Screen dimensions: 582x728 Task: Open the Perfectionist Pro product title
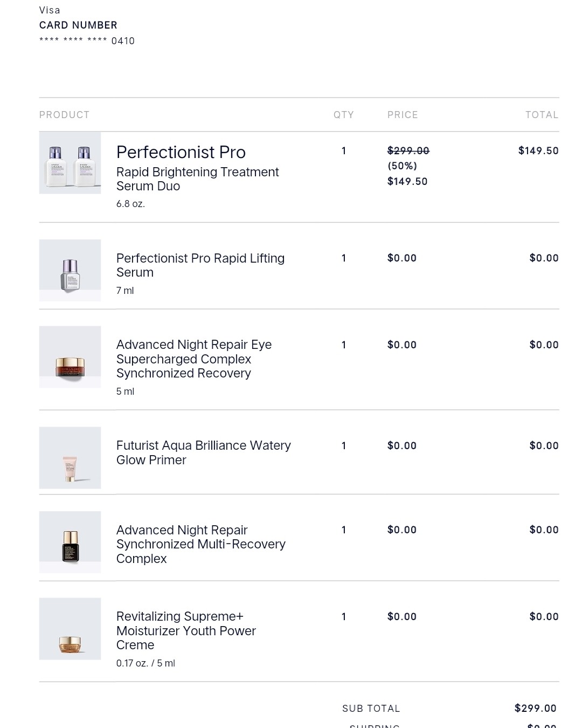tap(181, 153)
